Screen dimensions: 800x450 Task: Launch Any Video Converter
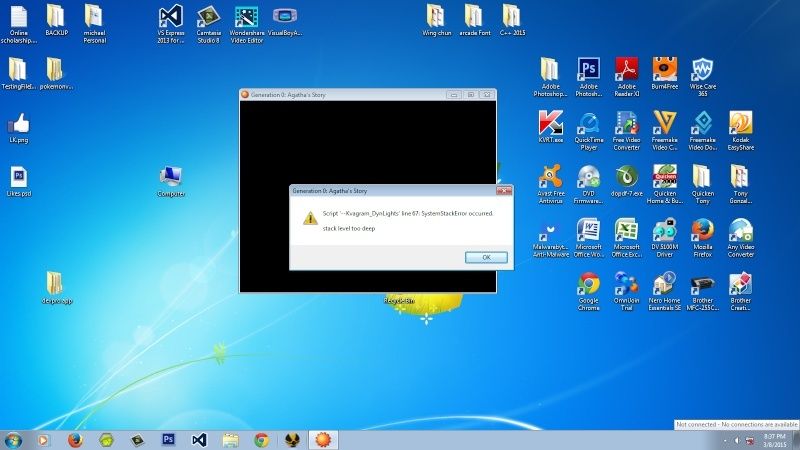click(740, 238)
